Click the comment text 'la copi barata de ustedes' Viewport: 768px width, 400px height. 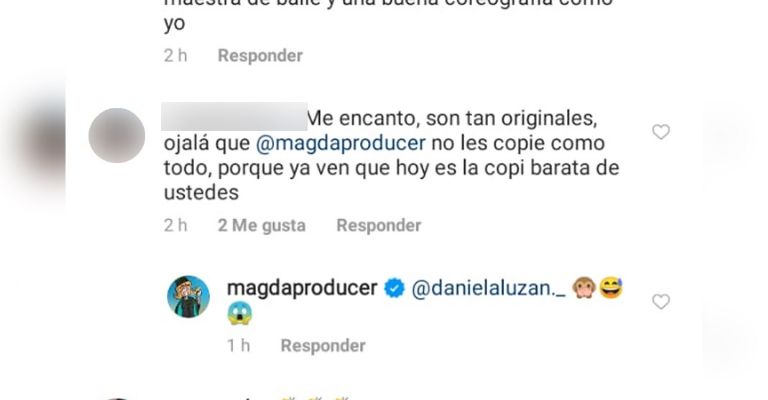[x=392, y=180]
